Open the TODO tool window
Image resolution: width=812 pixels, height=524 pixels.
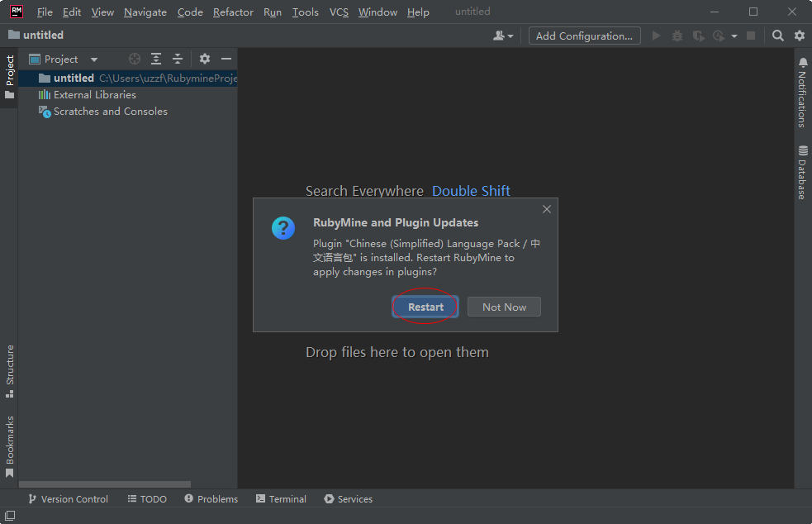coord(147,499)
